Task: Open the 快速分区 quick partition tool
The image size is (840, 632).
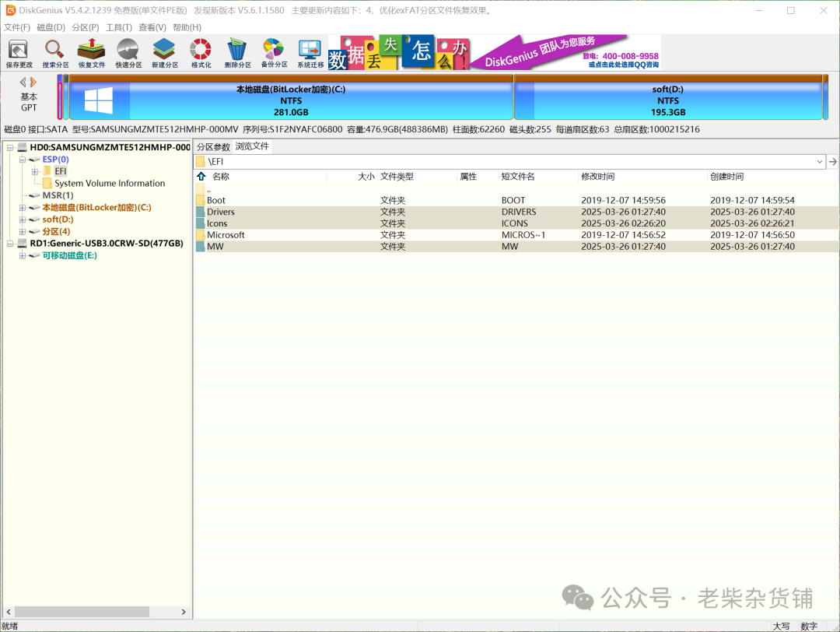Action: coord(128,53)
